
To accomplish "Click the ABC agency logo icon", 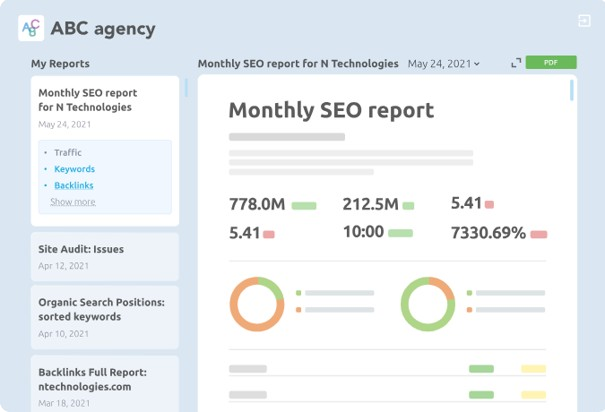I will pos(30,28).
